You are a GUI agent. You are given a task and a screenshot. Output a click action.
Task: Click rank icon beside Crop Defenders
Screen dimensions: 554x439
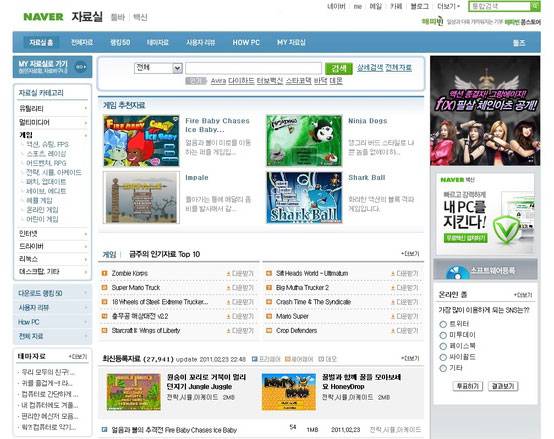(269, 331)
